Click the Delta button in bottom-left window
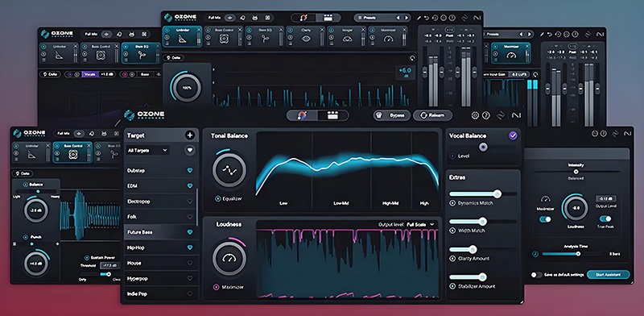The height and width of the screenshot is (316, 644). pyautogui.click(x=23, y=173)
